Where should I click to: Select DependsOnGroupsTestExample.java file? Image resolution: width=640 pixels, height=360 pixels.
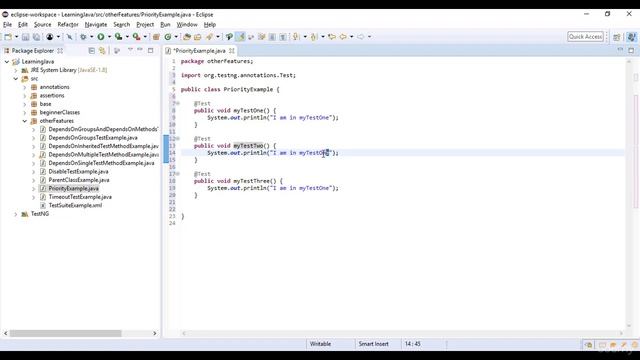pos(93,138)
